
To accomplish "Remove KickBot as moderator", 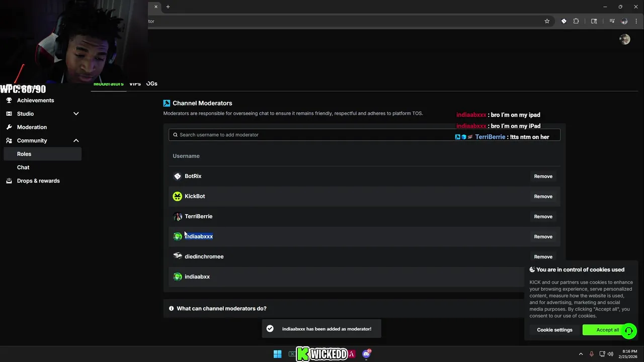I will tap(543, 197).
